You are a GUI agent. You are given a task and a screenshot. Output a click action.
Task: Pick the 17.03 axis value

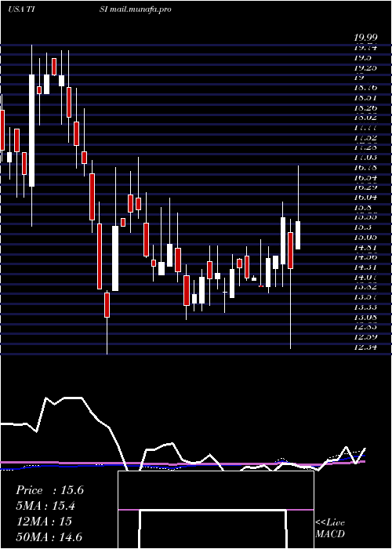(365, 158)
